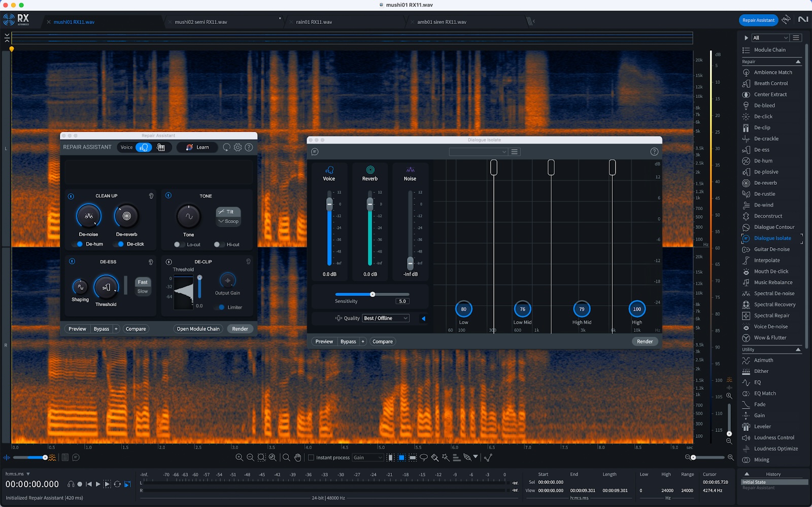Screen dimensions: 812x507
Task: Click the Repair Assistant reset arrow icon
Action: (226, 147)
